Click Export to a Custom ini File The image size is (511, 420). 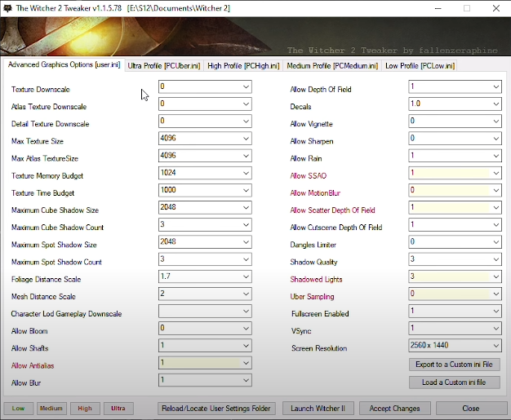click(455, 365)
